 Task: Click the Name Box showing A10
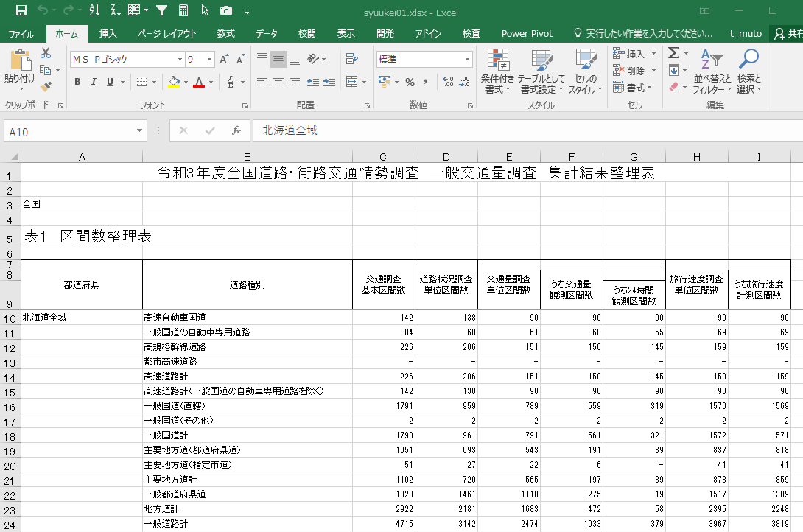pos(69,132)
